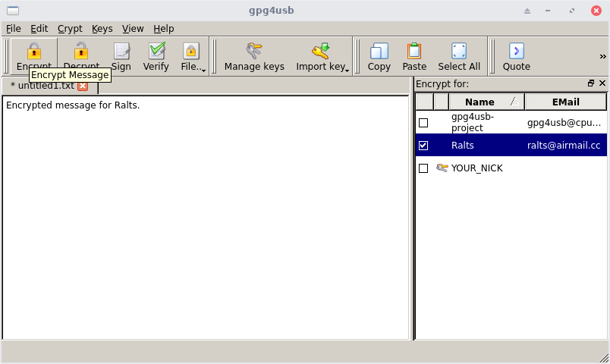The height and width of the screenshot is (364, 610).
Task: Uncheck the Ralts key checkbox
Action: 423,146
